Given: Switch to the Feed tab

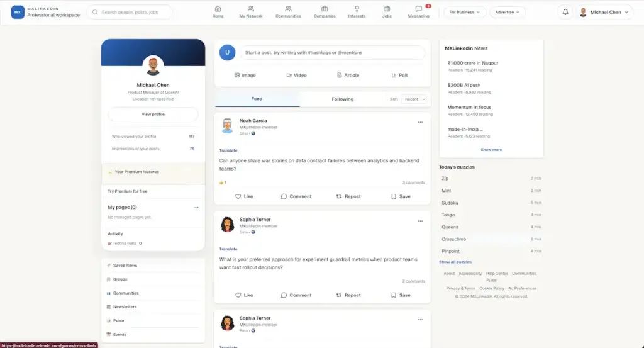Looking at the screenshot, I should click(257, 99).
